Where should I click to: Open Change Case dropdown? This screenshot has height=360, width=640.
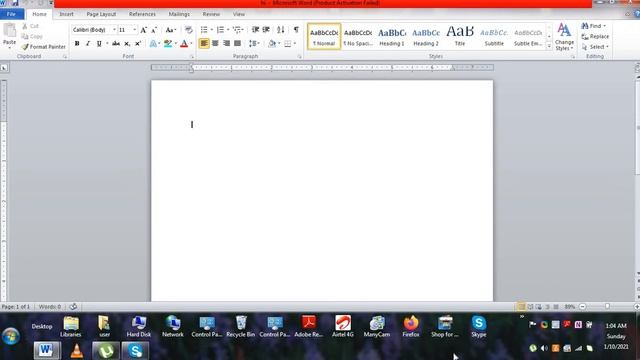point(171,30)
